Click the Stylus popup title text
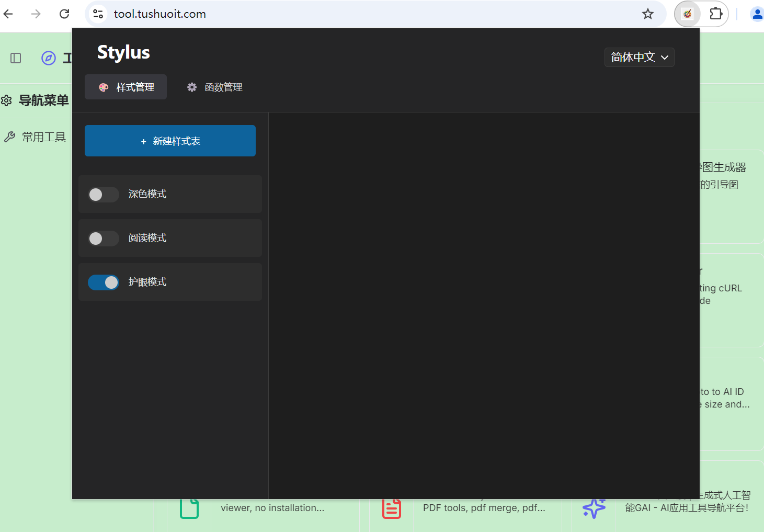 click(123, 52)
